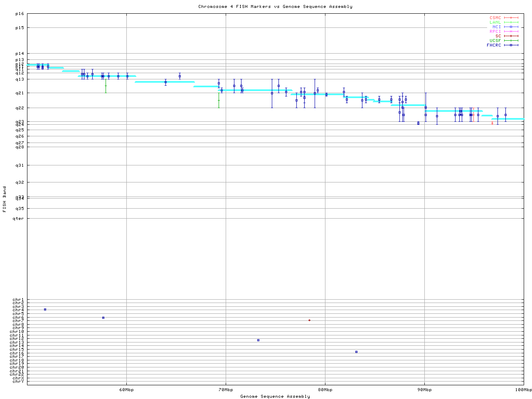Image resolution: width=532 pixels, height=399 pixels.
Task: Click the 100Mbp x-axis tick label
Action: point(523,390)
